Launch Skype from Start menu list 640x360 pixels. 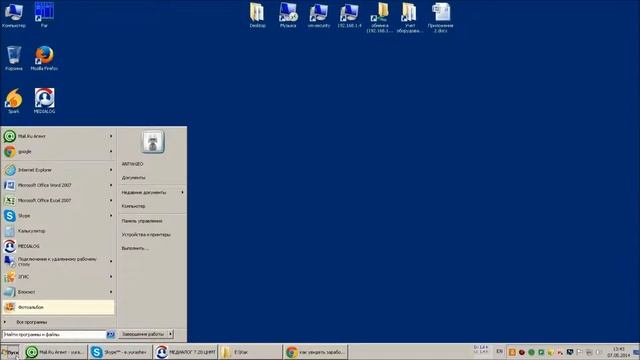58,216
